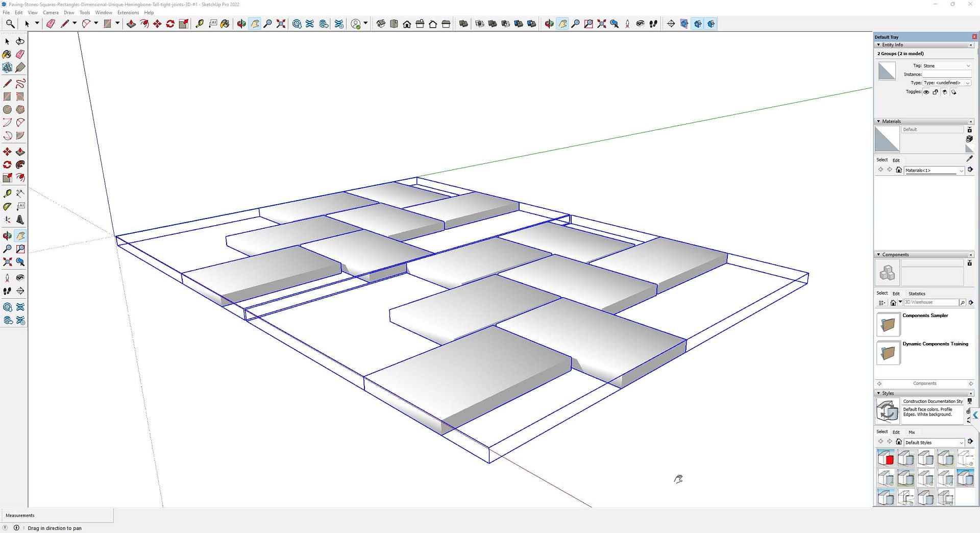Select the Eraser tool in top toolbar

51,24
